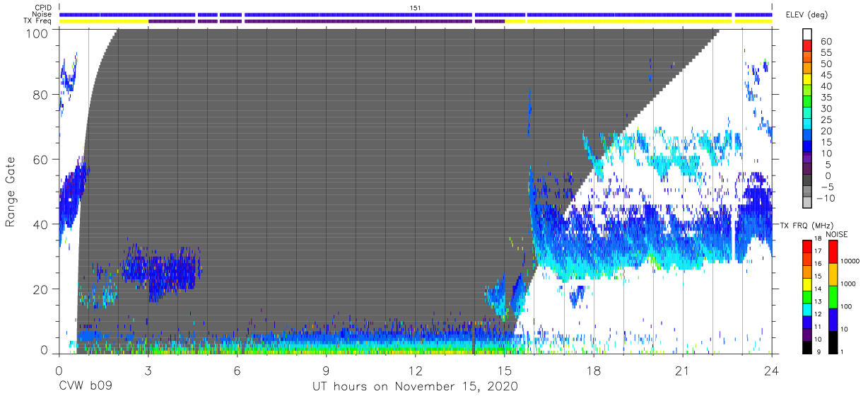Click the white top segment of elevation colorbar

pos(808,35)
